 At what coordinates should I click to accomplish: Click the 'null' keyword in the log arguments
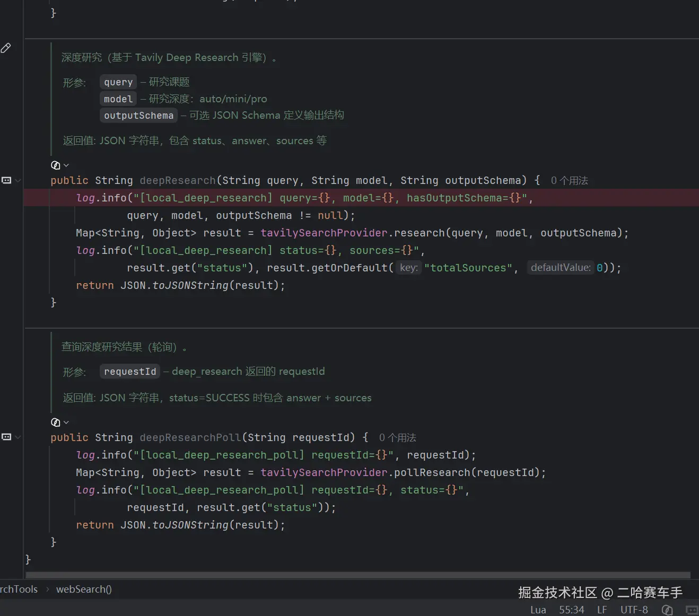[330, 215]
